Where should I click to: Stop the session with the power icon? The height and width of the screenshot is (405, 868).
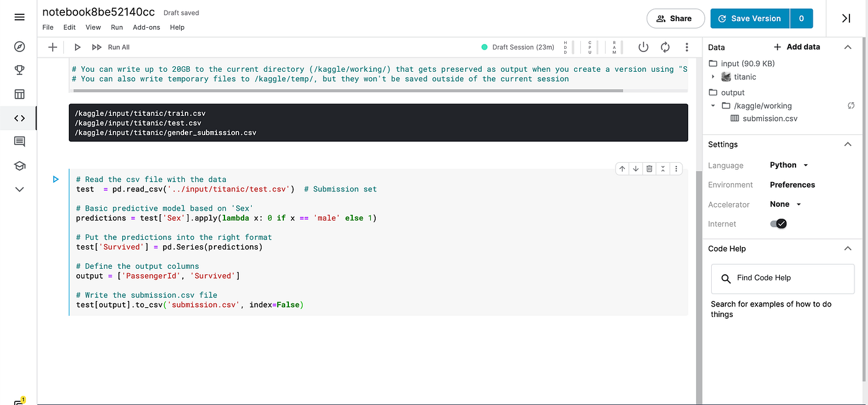[643, 46]
